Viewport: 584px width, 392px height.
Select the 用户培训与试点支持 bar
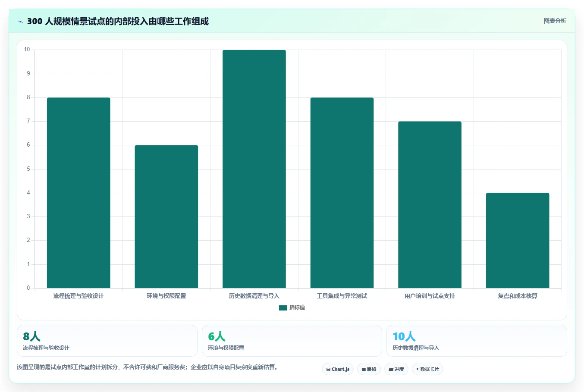click(430, 205)
